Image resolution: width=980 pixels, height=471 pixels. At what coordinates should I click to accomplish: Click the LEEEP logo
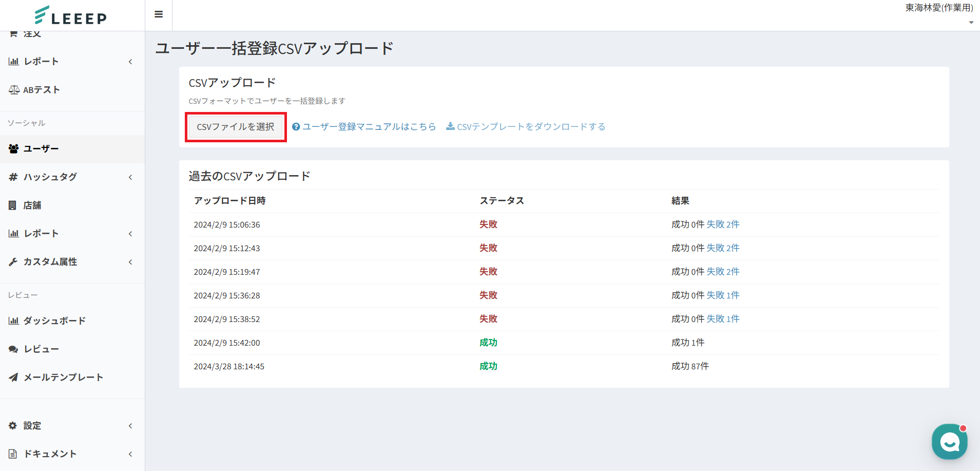71,15
